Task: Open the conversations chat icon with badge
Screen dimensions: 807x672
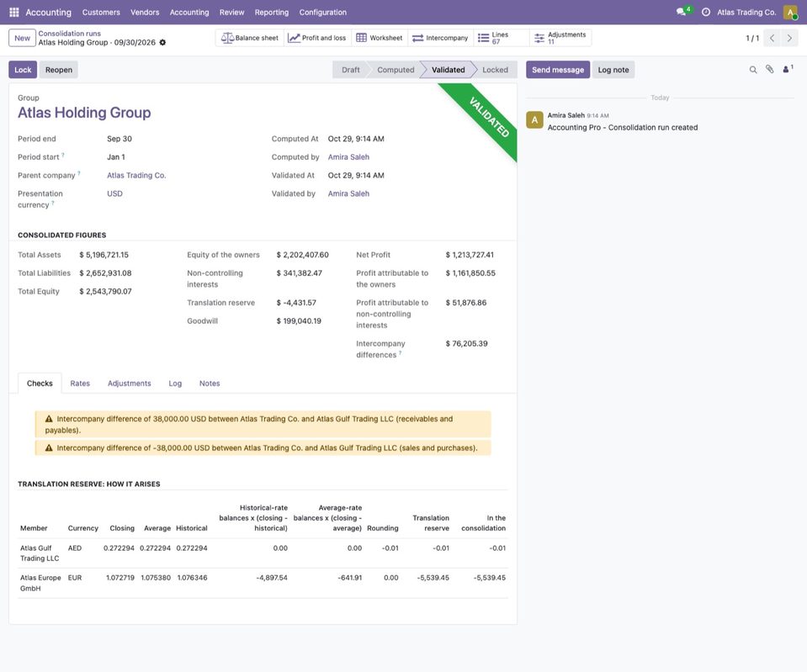Action: [x=682, y=12]
